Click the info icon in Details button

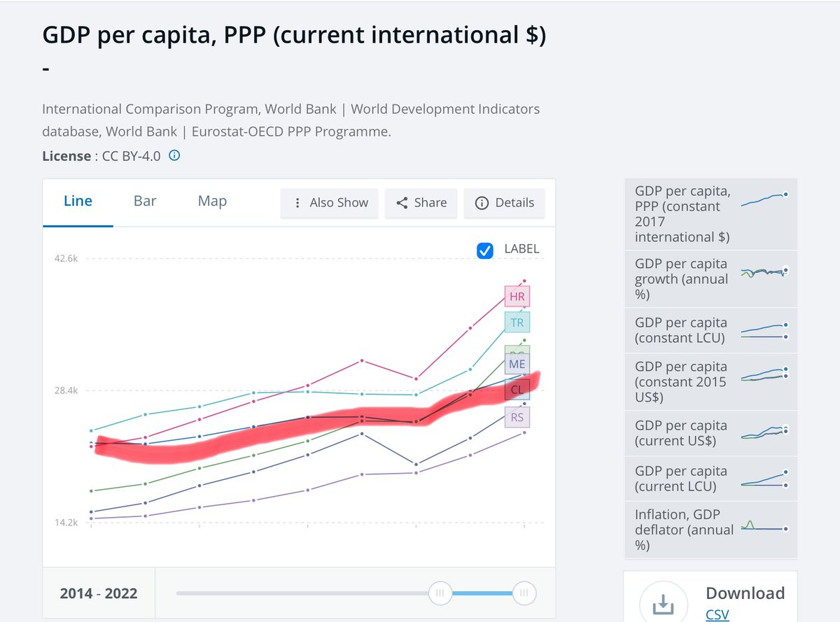click(x=482, y=203)
